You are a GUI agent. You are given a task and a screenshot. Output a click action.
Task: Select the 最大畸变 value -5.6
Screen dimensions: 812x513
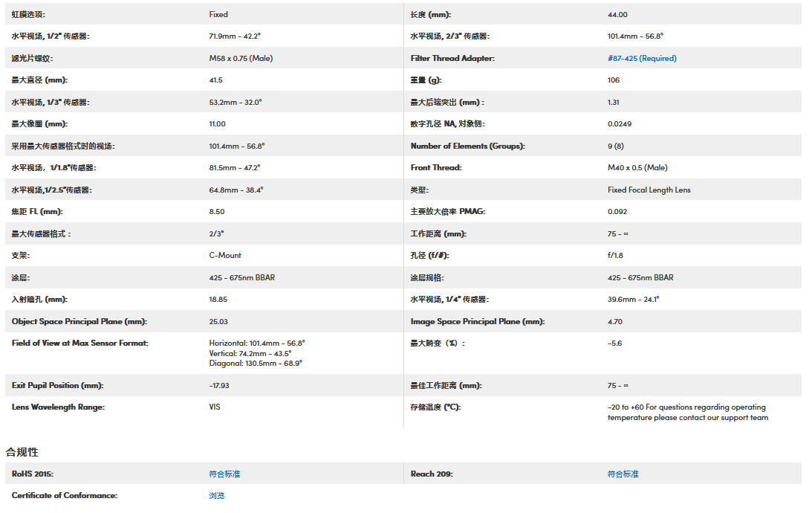point(614,343)
